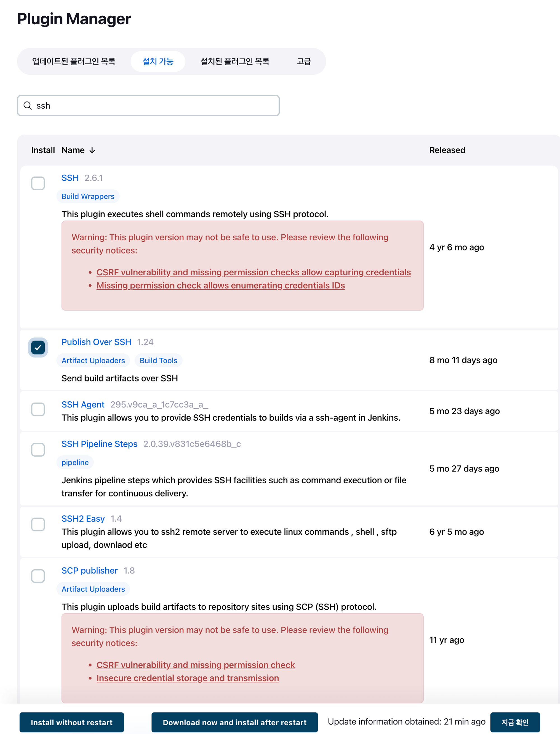Click the Name column sort arrow
Image resolution: width=560 pixels, height=734 pixels.
pos(92,150)
